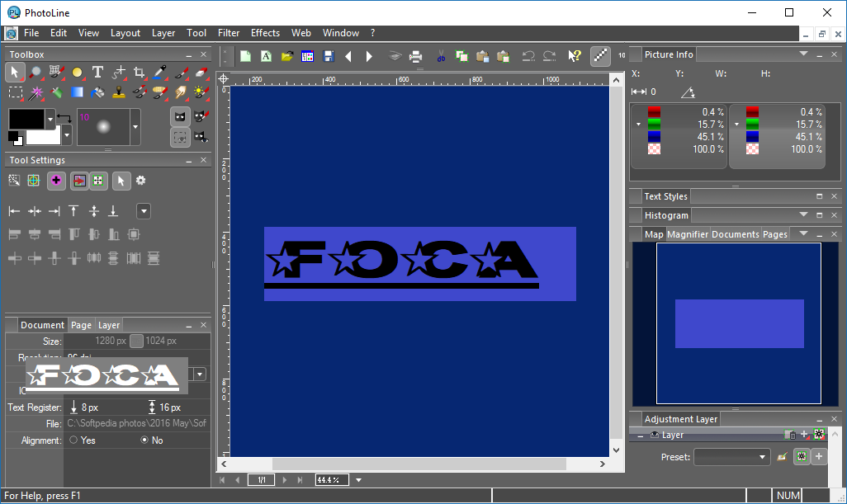Open a file with the folder icon
The height and width of the screenshot is (504, 847).
[x=286, y=56]
